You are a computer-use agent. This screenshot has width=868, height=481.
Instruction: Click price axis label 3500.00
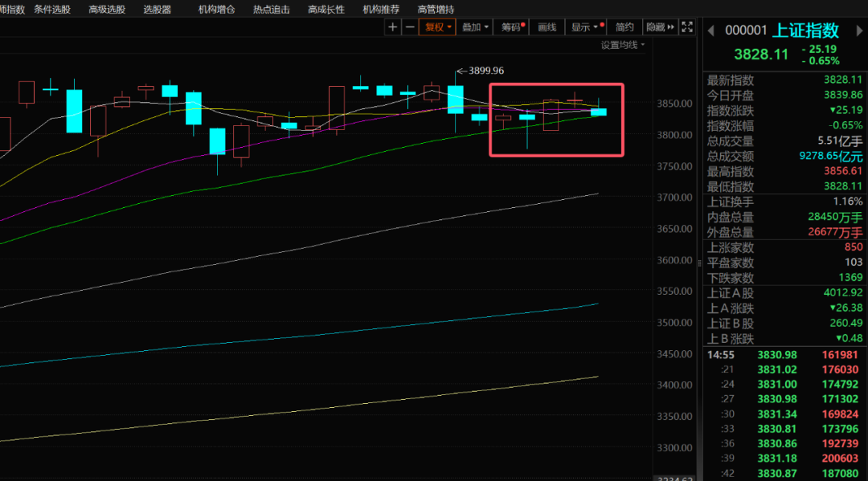point(674,323)
